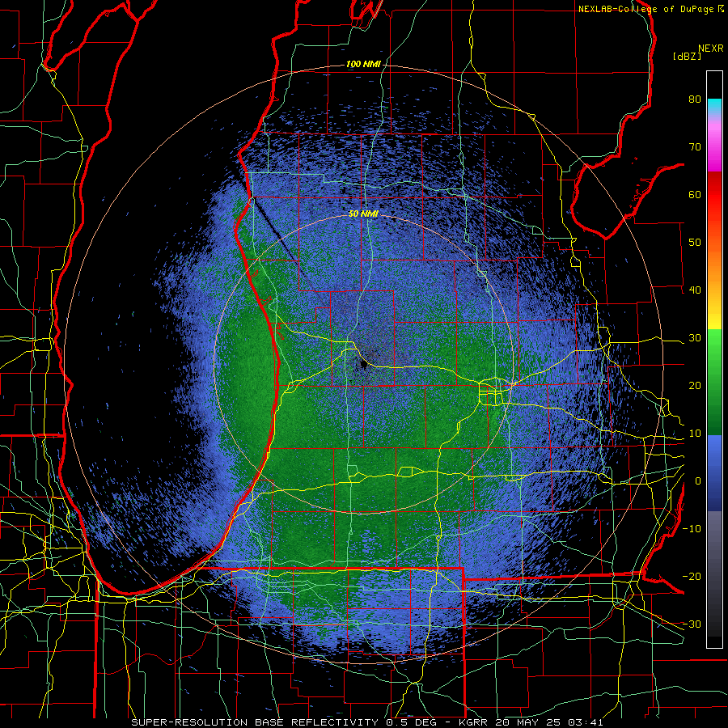Viewport: 728px width, 728px height.
Task: Click the 60 value on the dBZ scale
Action: click(695, 195)
